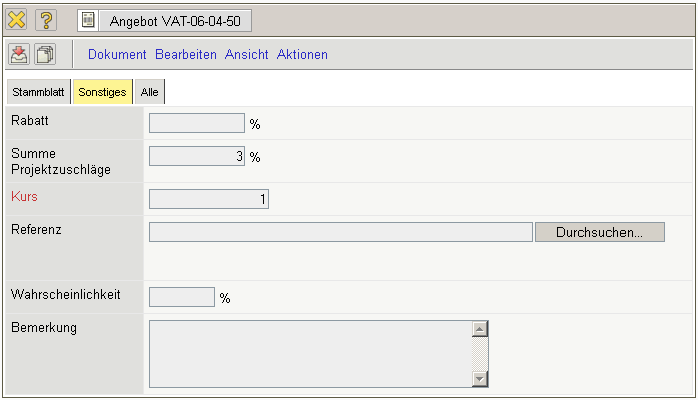Click into the Kurs input field
Viewport: 698px width, 400px height.
click(x=208, y=199)
